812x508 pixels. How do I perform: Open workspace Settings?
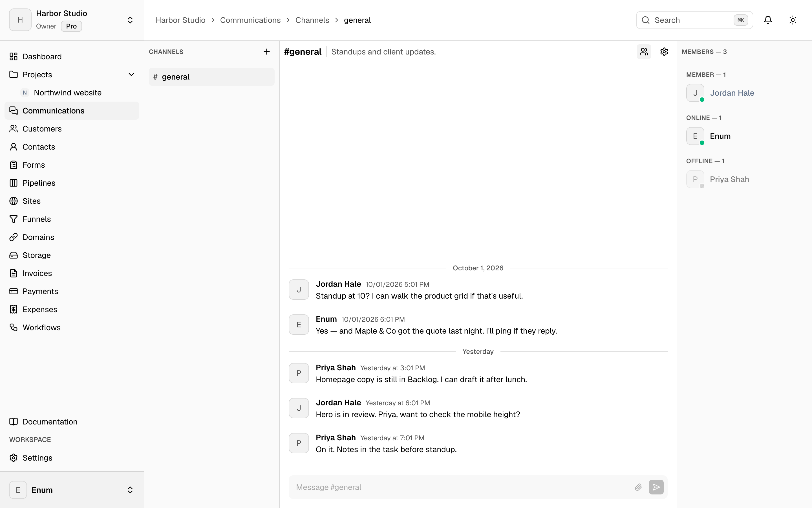pos(72,458)
